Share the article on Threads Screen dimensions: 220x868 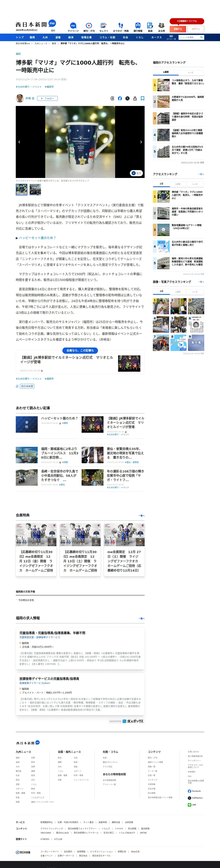[113, 98]
